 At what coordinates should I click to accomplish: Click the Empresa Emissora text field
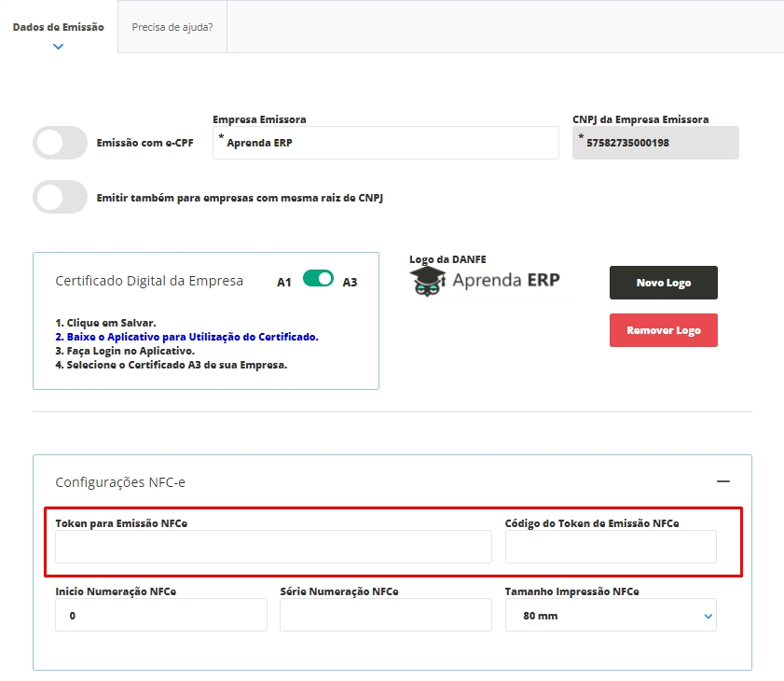click(x=385, y=144)
